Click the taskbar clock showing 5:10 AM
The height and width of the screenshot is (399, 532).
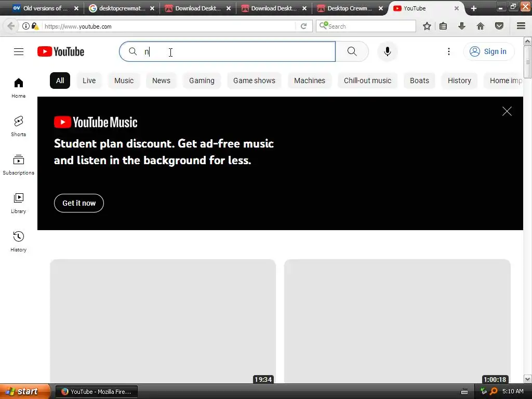pyautogui.click(x=513, y=391)
